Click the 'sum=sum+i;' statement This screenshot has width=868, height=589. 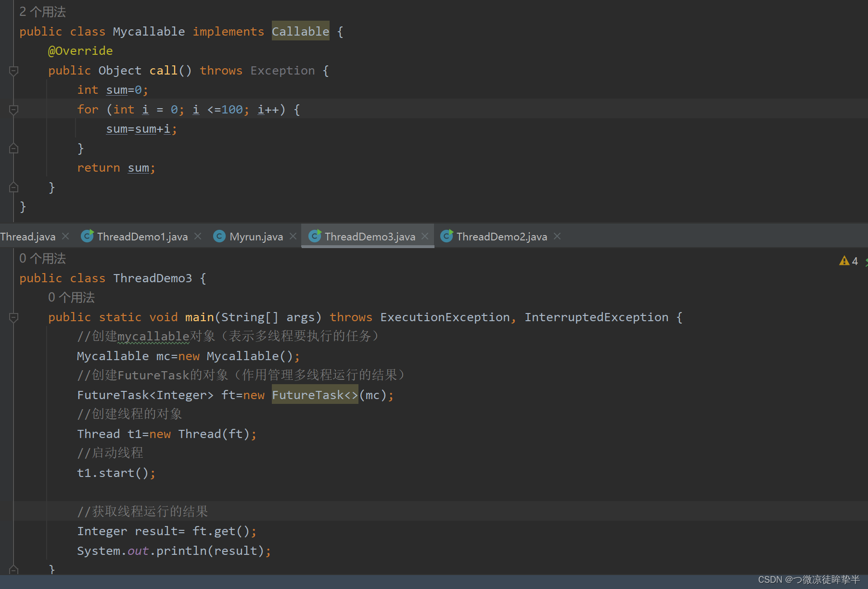point(141,129)
